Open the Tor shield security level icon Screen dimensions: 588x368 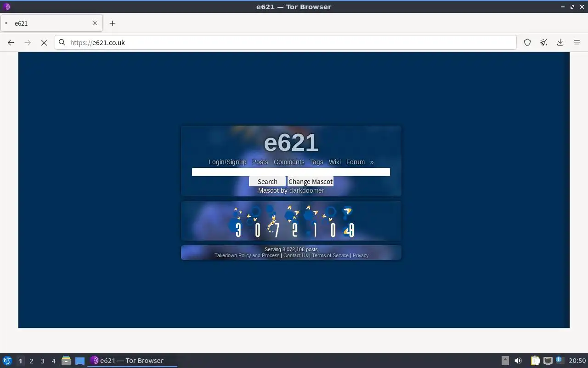coord(527,42)
